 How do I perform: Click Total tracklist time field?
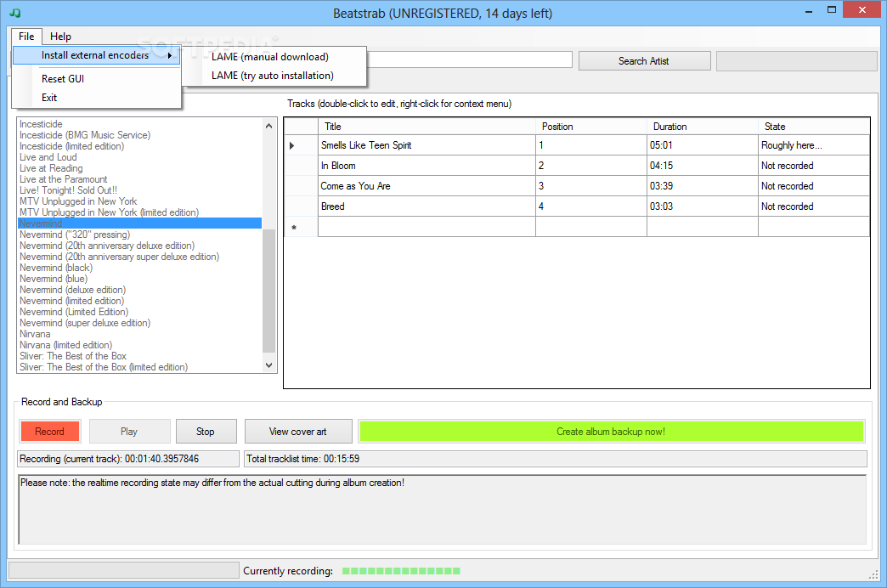point(556,459)
